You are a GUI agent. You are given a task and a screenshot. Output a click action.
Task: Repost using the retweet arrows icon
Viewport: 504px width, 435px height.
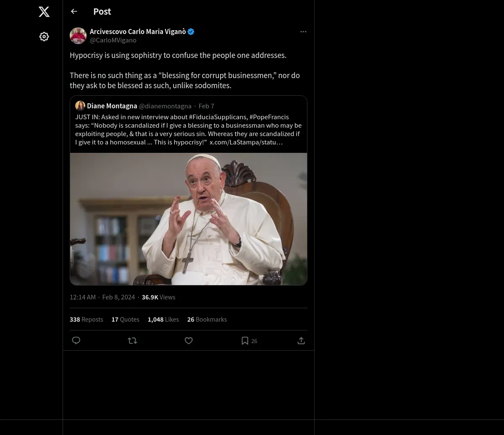[x=132, y=341]
